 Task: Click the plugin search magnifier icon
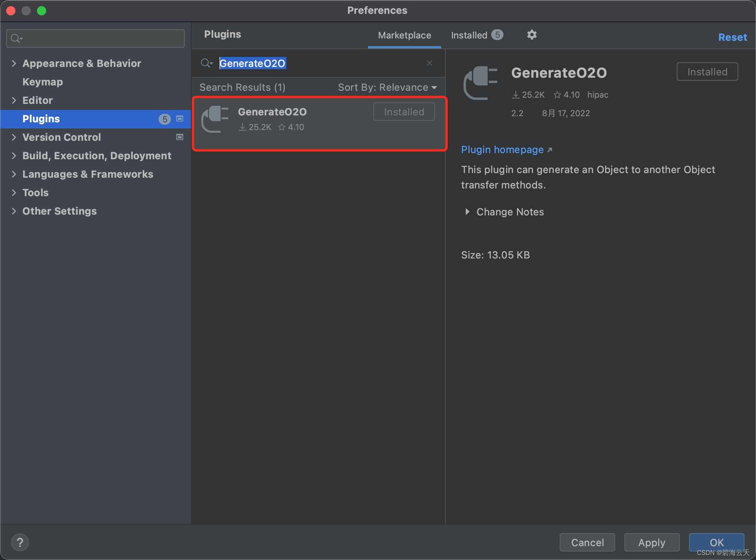coord(206,63)
